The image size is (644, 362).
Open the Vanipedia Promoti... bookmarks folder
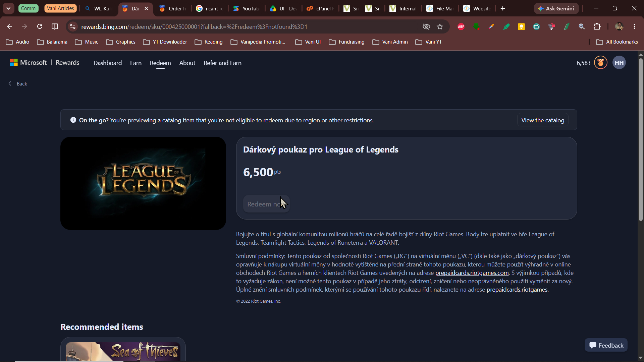click(x=258, y=42)
